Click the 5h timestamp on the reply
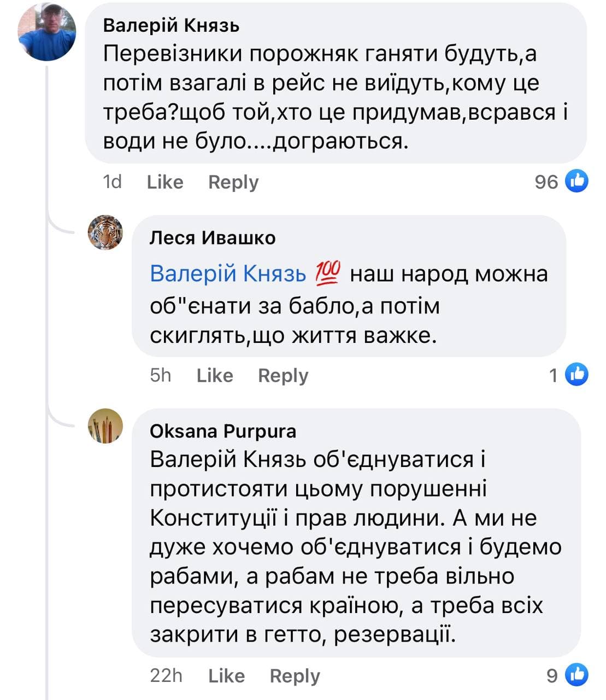The height and width of the screenshot is (700, 606). [161, 376]
